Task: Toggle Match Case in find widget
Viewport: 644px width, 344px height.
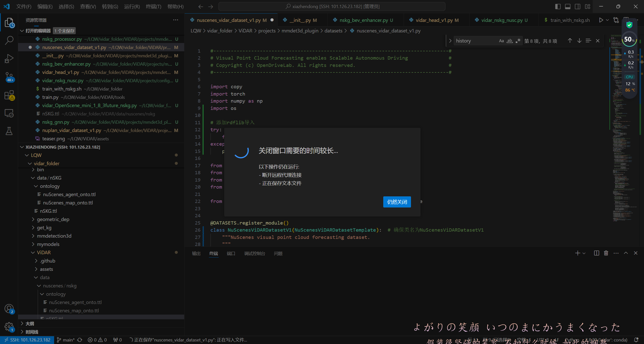Action: click(x=502, y=41)
